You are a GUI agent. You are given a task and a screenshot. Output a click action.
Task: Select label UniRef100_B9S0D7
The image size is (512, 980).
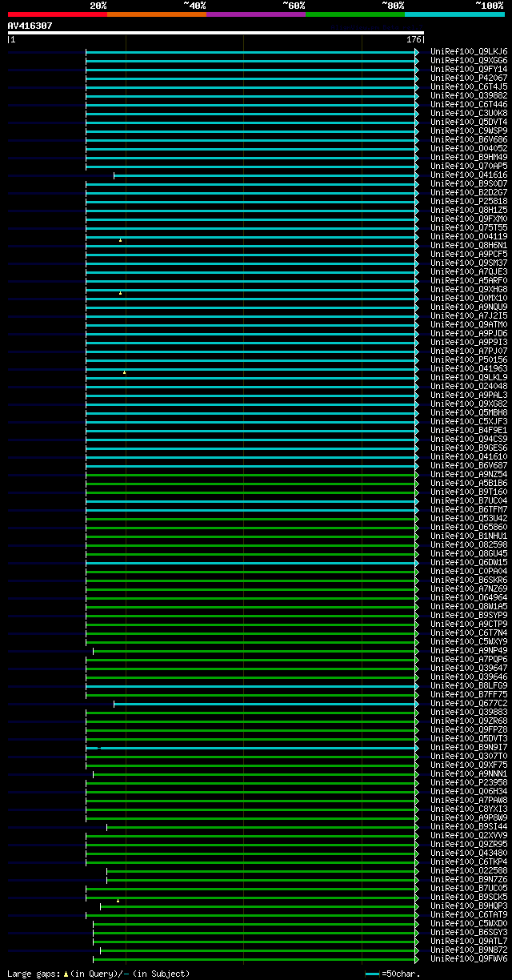tap(469, 183)
